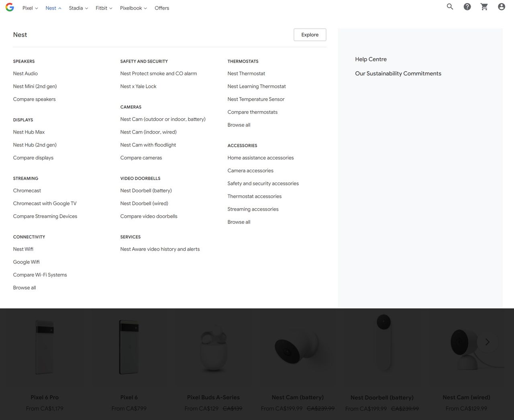Click the help question mark icon

pyautogui.click(x=467, y=6)
